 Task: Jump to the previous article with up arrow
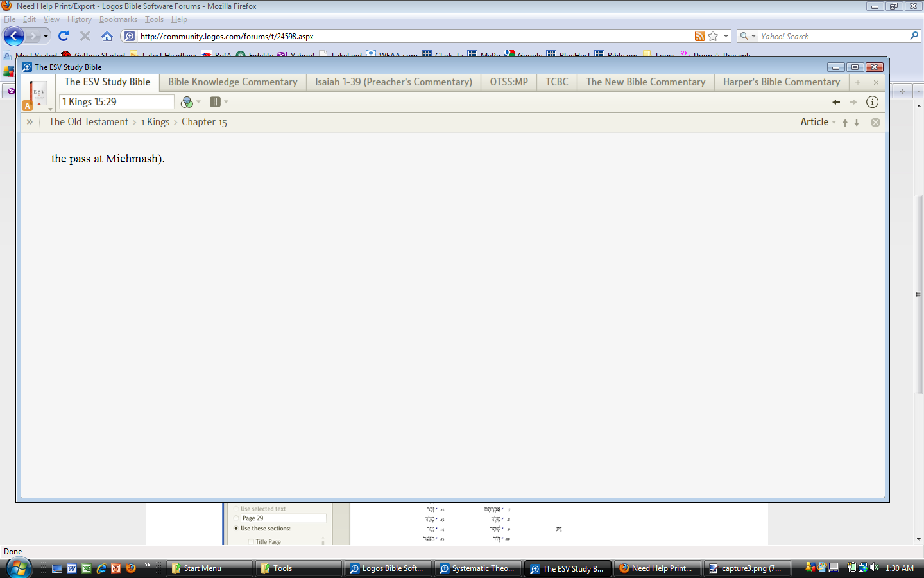pos(845,123)
